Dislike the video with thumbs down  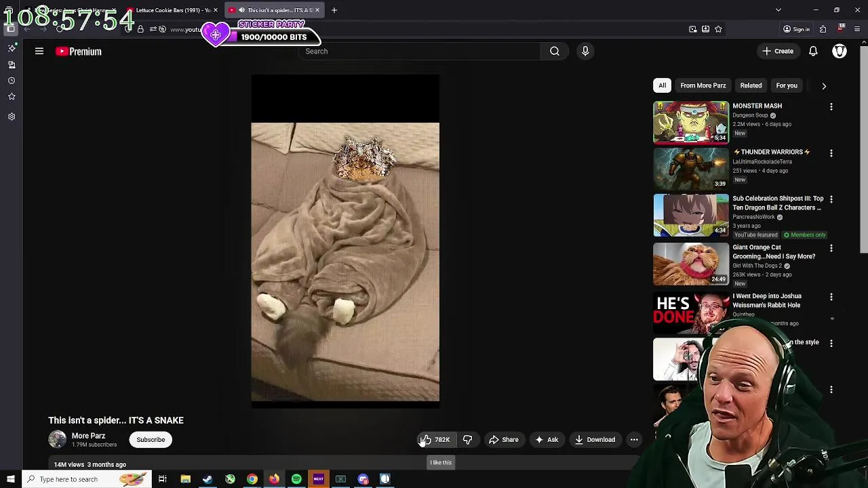[468, 440]
